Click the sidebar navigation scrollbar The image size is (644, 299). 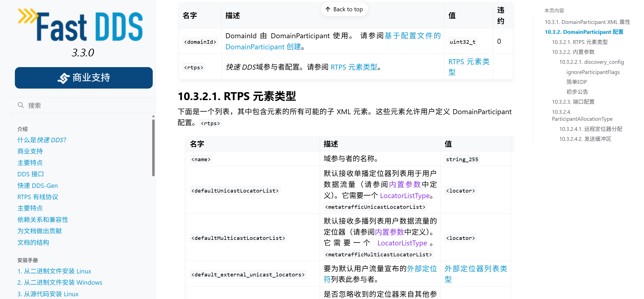pyautogui.click(x=153, y=147)
